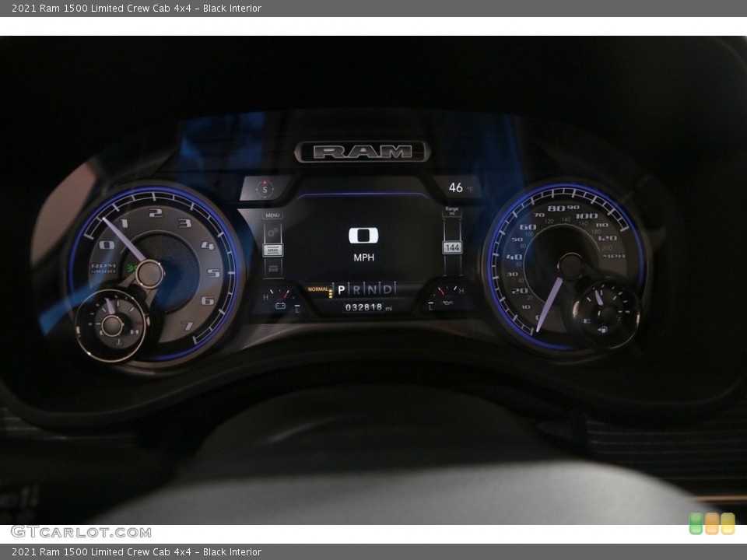Image resolution: width=747 pixels, height=560 pixels.
Task: Click the RAM logo badge
Action: (363, 152)
